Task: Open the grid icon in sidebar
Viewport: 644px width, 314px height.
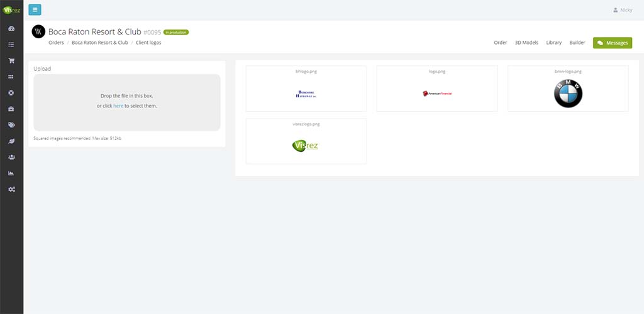Action: pyautogui.click(x=11, y=77)
